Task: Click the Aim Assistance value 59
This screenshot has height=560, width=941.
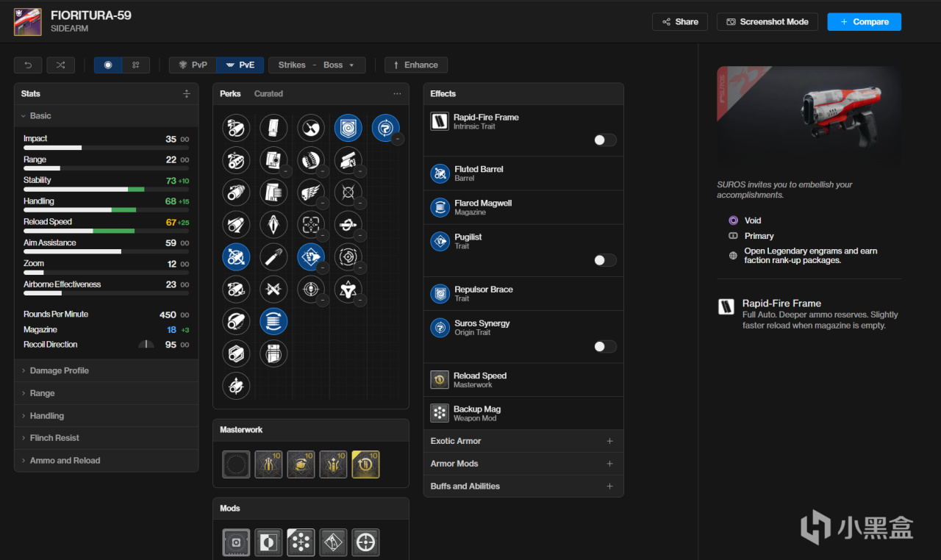Action: tap(171, 243)
